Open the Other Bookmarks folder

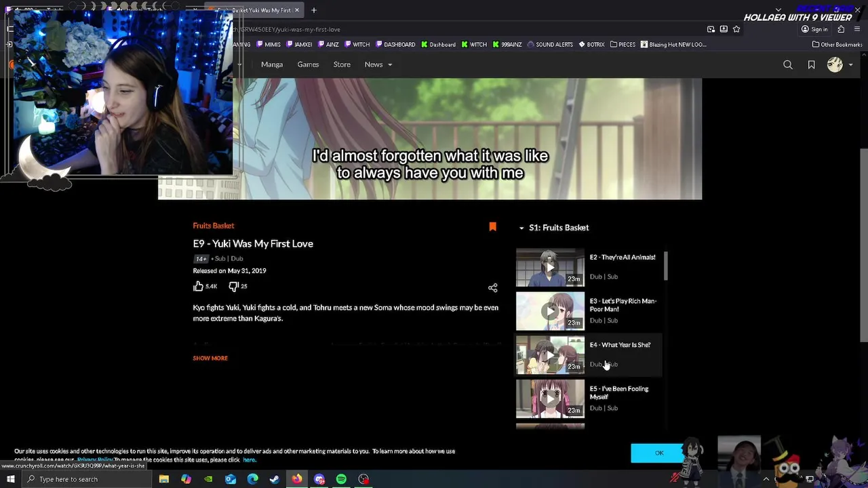837,45
